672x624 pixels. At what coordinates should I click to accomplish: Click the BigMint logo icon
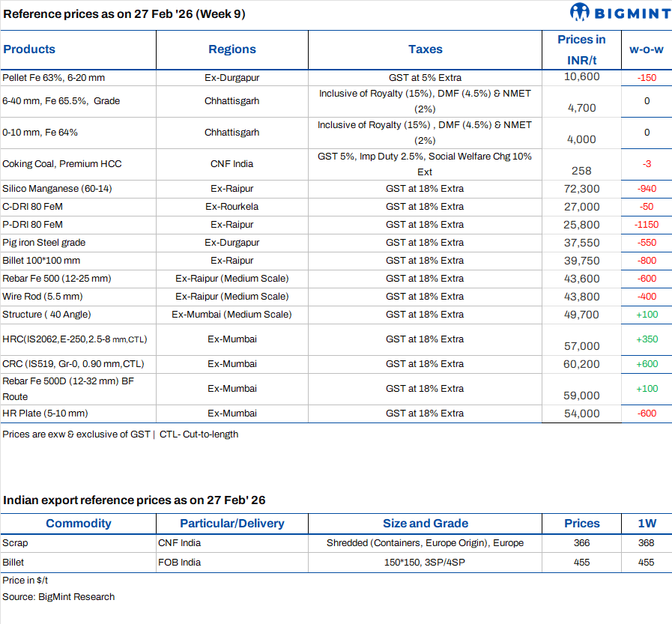click(x=581, y=12)
